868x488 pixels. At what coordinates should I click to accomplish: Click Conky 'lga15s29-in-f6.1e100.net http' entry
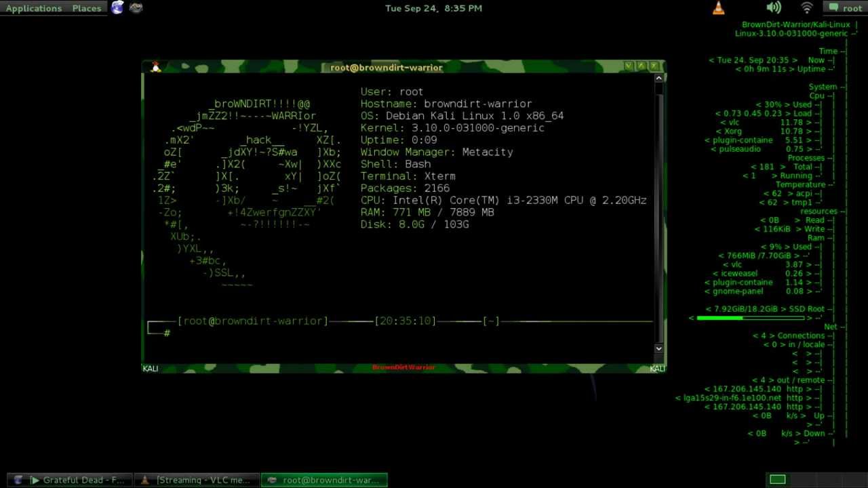(748, 398)
